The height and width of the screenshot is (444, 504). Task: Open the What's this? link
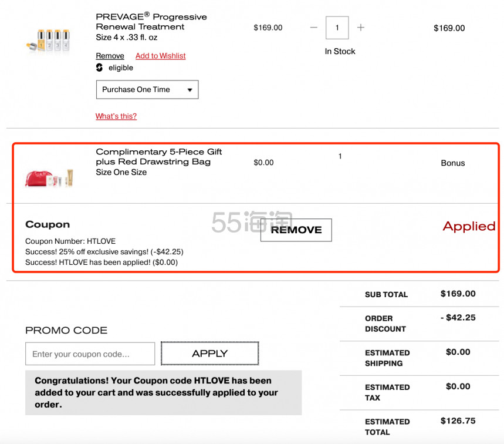pyautogui.click(x=116, y=116)
